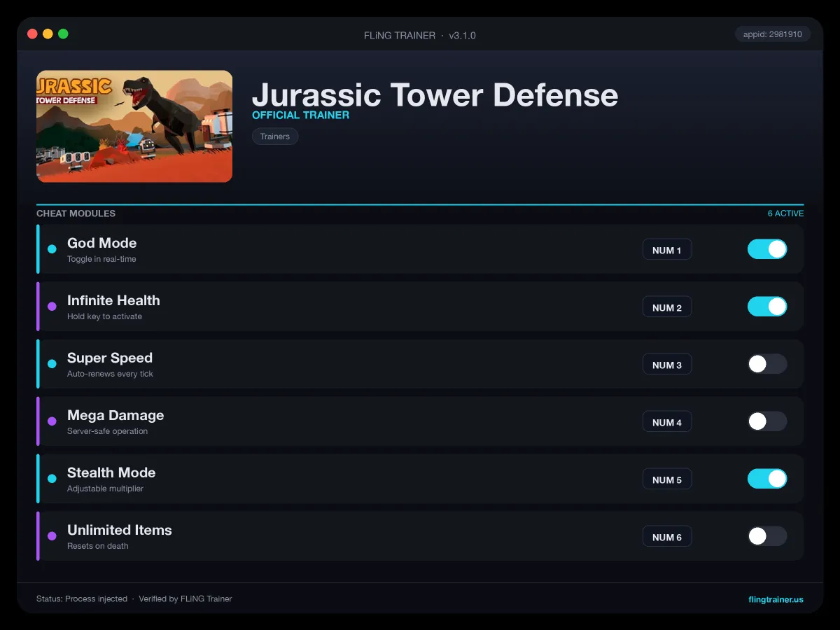Click 'Verified by FLiNG Trainer' text
Screen dimensions: 840x630
click(185, 599)
